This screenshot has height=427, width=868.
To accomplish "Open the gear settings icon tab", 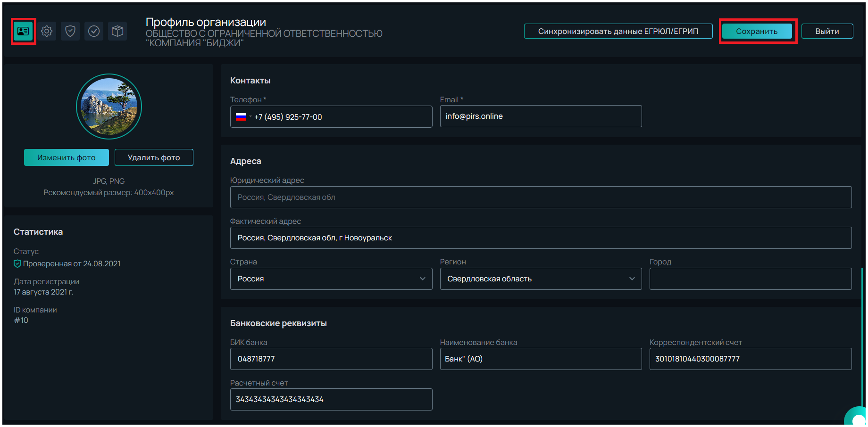I will pyautogui.click(x=47, y=32).
